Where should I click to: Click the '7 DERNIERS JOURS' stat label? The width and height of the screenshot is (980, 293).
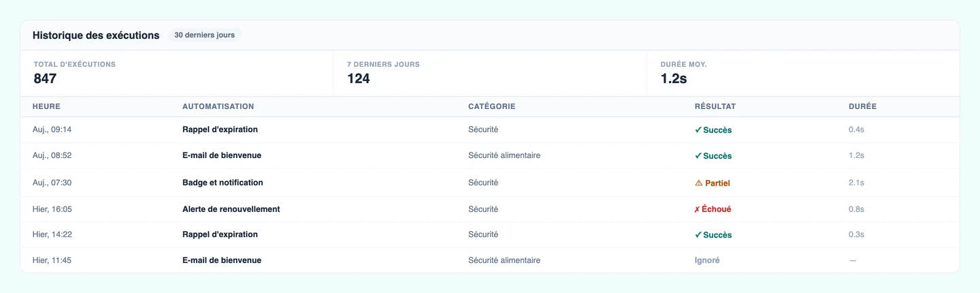[383, 64]
